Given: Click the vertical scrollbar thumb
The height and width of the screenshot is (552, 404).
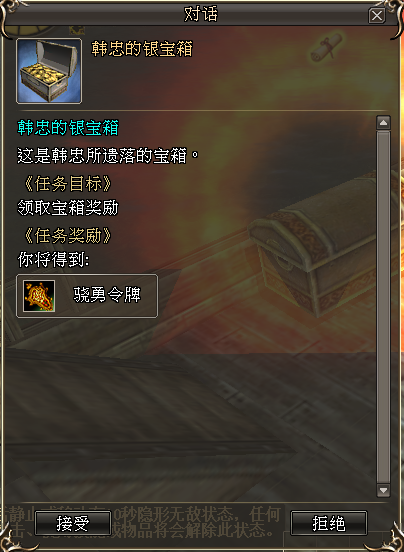Looking at the screenshot, I should point(383,307).
